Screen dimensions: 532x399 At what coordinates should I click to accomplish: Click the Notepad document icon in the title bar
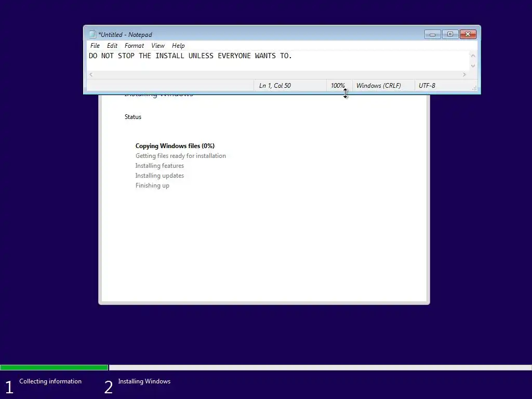click(x=92, y=34)
